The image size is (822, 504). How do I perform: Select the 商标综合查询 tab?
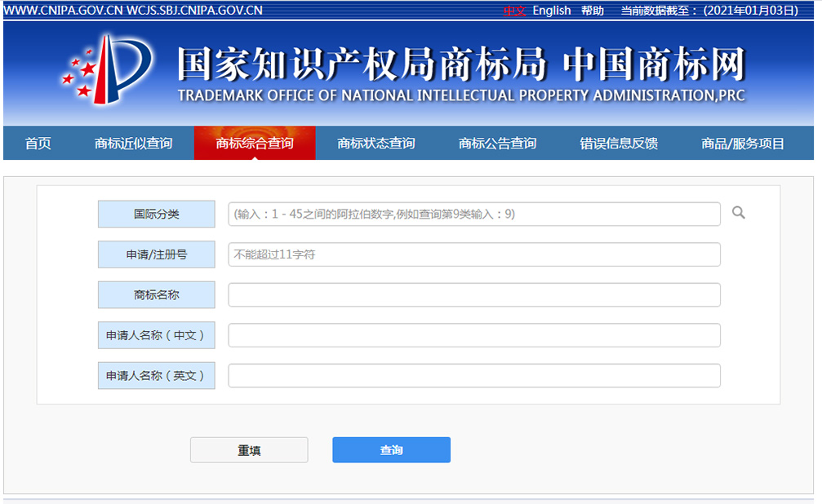coord(255,143)
